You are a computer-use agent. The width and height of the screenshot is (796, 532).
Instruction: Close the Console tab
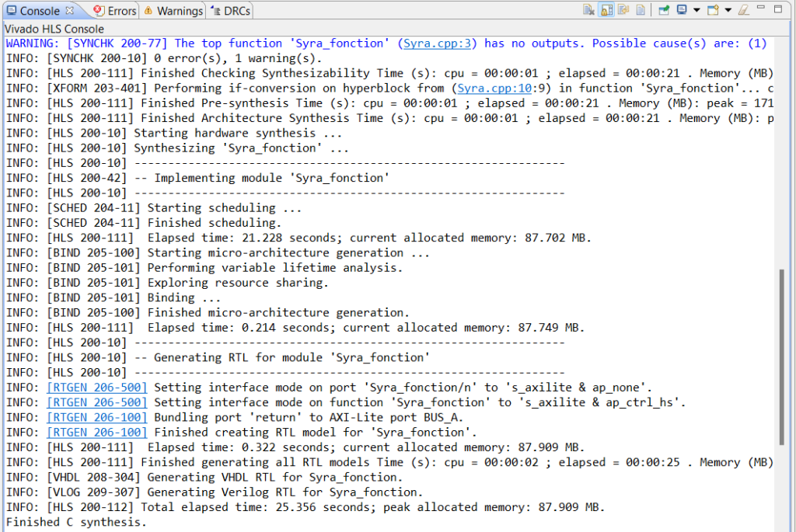point(69,11)
